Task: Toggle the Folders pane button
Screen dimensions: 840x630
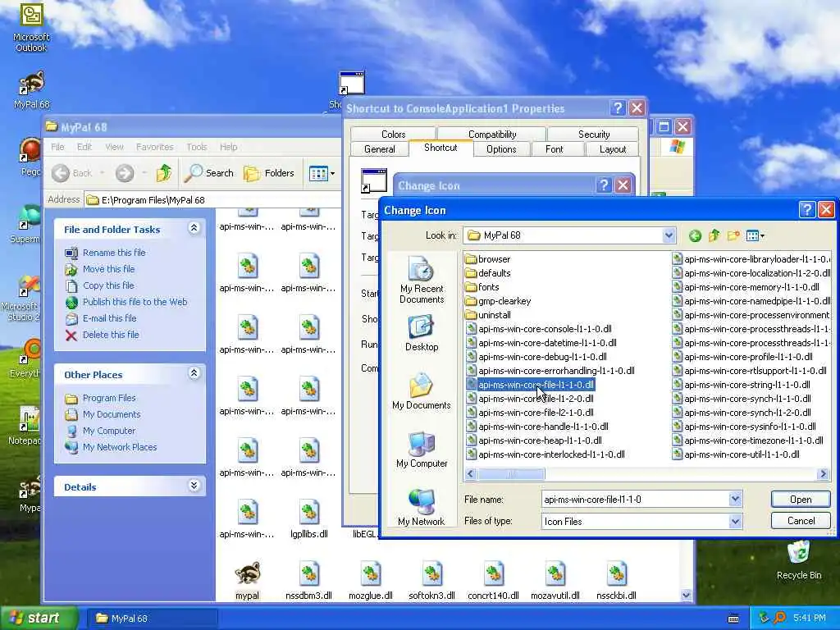Action: click(269, 173)
